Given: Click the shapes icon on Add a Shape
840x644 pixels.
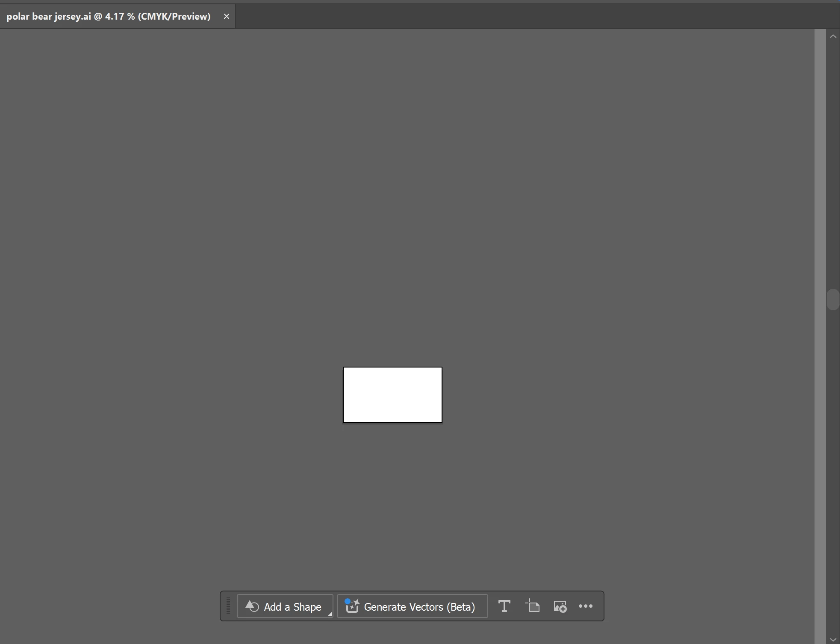Looking at the screenshot, I should coord(252,606).
